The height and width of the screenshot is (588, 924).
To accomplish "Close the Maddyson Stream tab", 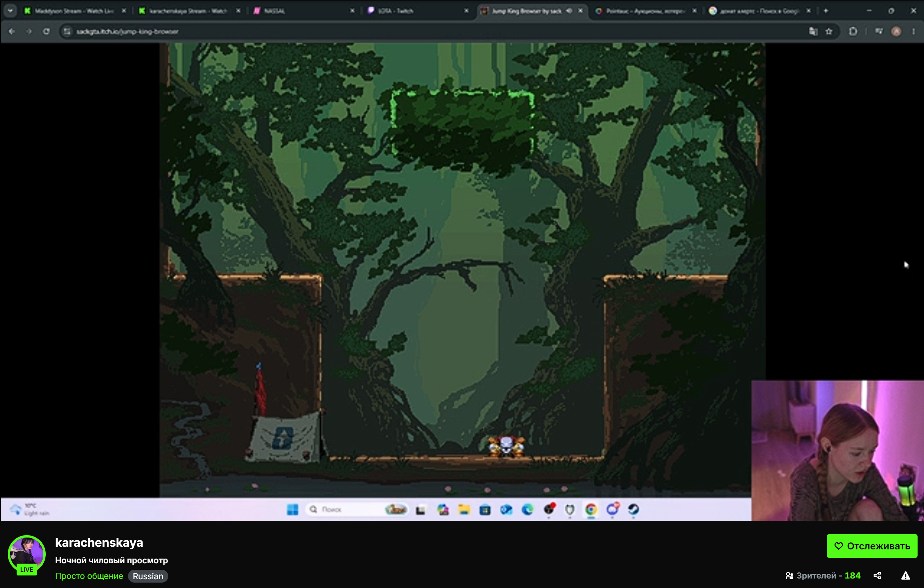I will 124,11.
